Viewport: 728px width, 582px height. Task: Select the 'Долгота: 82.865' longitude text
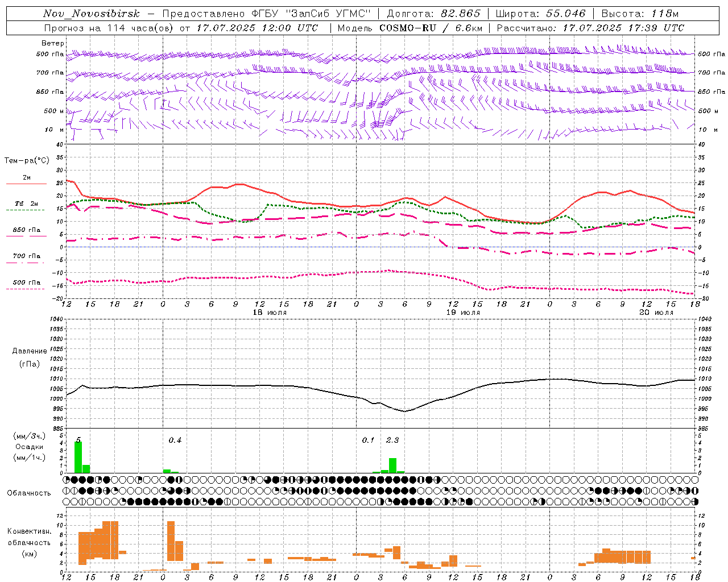point(433,14)
